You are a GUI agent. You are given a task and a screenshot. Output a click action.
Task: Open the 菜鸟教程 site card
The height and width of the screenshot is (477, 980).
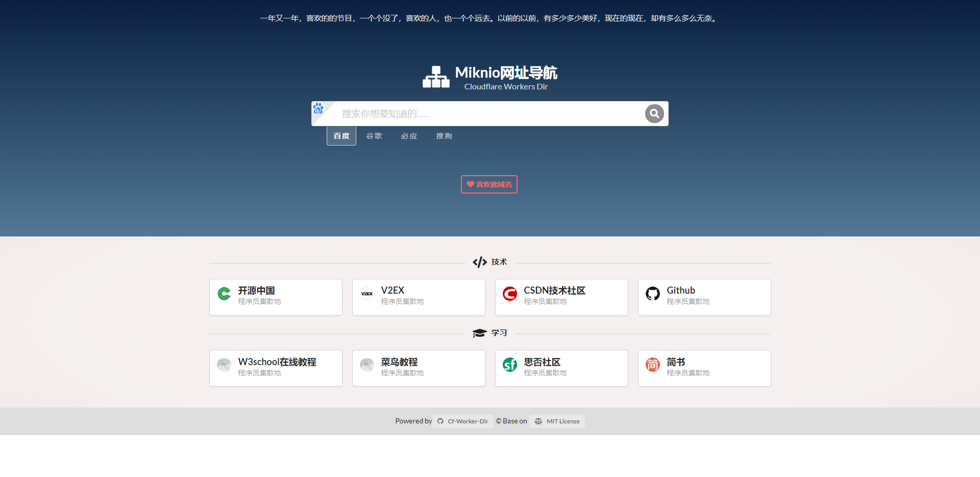click(419, 368)
